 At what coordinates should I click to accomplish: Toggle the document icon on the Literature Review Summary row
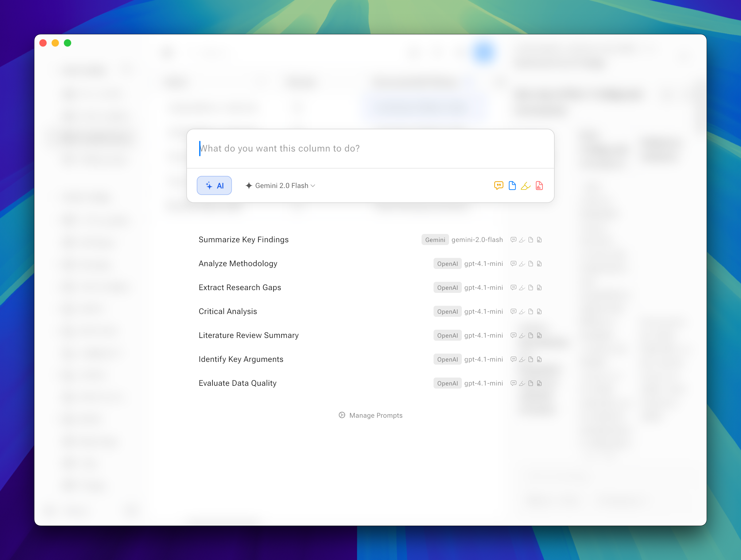531,335
